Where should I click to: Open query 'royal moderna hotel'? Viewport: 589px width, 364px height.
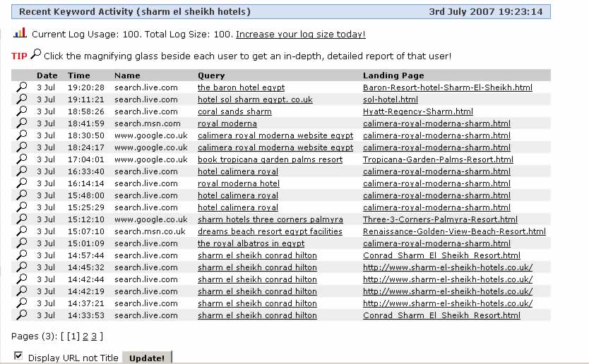tap(239, 183)
